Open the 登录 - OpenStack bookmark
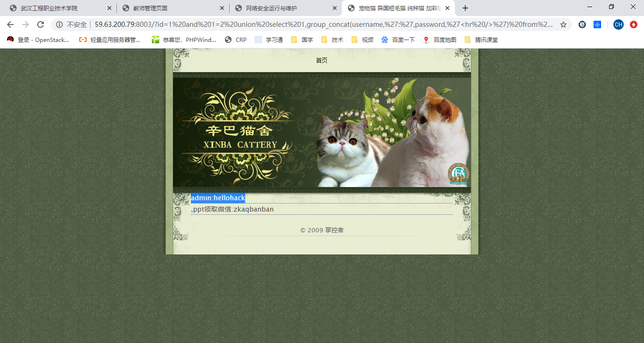Screen dimensions: 644x343 click(x=38, y=40)
